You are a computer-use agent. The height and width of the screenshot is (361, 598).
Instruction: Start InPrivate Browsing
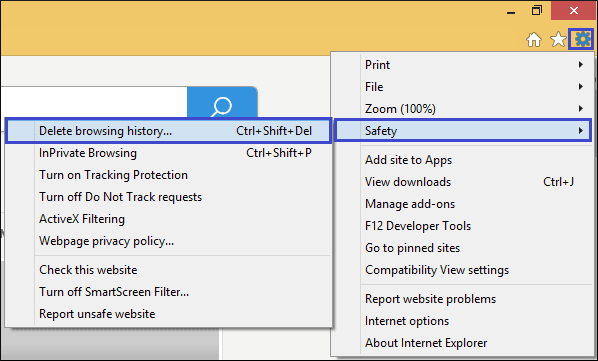pyautogui.click(x=168, y=153)
